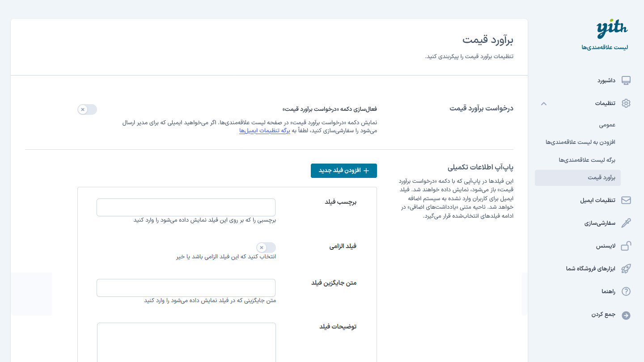Click the پاپ‌آپ اطلاعات تکمیلی heading
The width and height of the screenshot is (644, 362).
coord(481,168)
